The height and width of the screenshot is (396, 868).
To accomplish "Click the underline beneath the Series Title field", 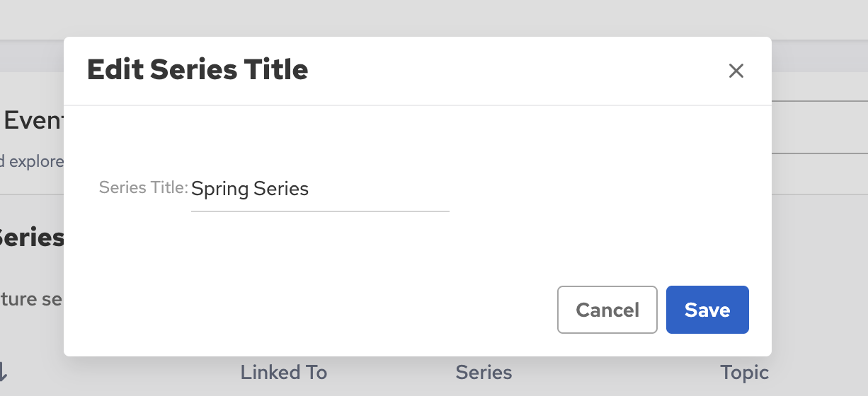I will point(320,211).
